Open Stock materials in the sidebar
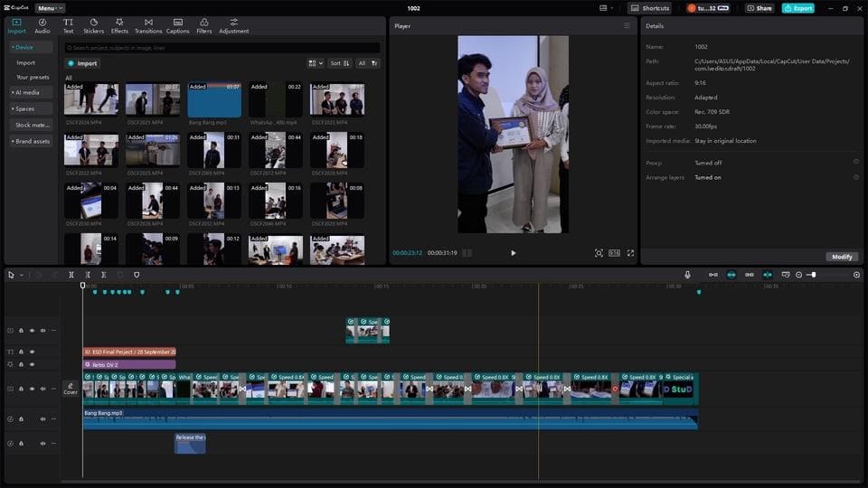Viewport: 868px width, 488px height. click(x=33, y=125)
